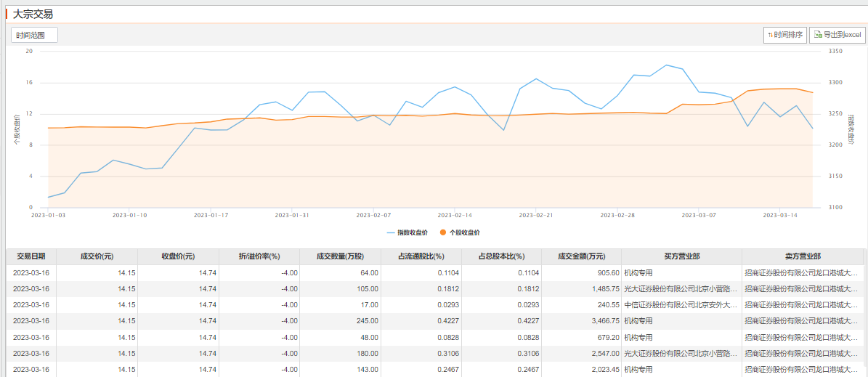Image resolution: width=868 pixels, height=377 pixels.
Task: Sort by 交易日期 column header
Action: 31,257
